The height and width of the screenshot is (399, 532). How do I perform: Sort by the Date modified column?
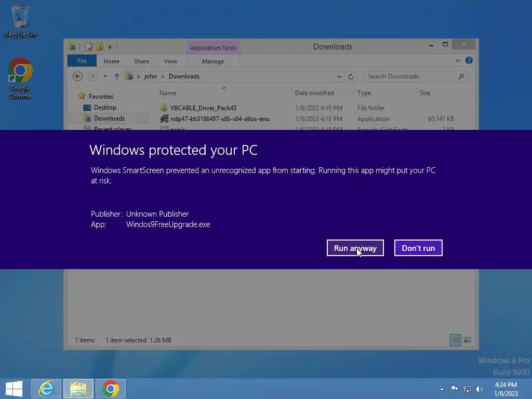point(314,92)
